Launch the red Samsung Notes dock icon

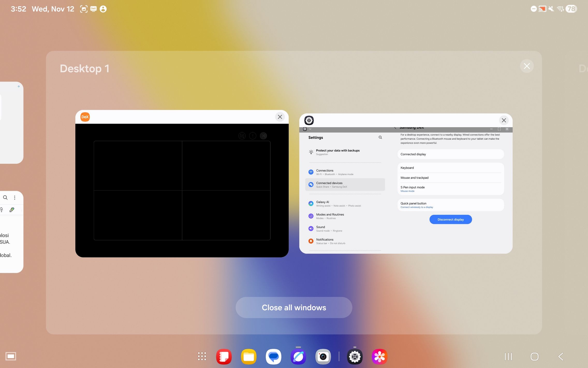(224, 357)
